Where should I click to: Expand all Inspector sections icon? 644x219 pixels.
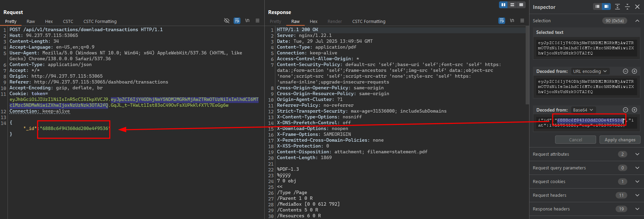[x=617, y=7]
